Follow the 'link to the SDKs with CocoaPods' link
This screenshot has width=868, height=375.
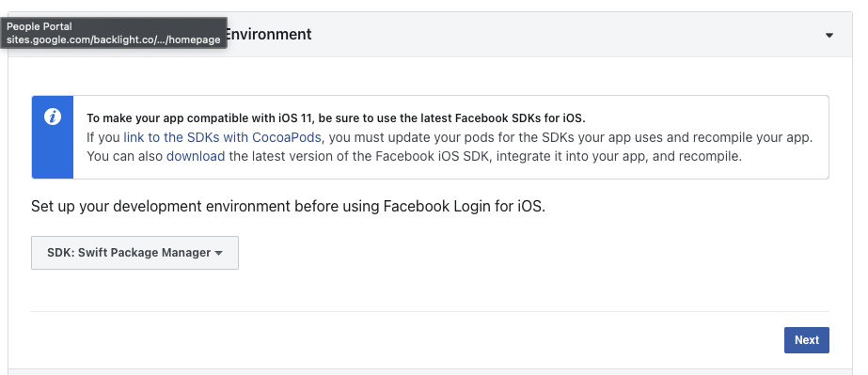click(x=222, y=137)
